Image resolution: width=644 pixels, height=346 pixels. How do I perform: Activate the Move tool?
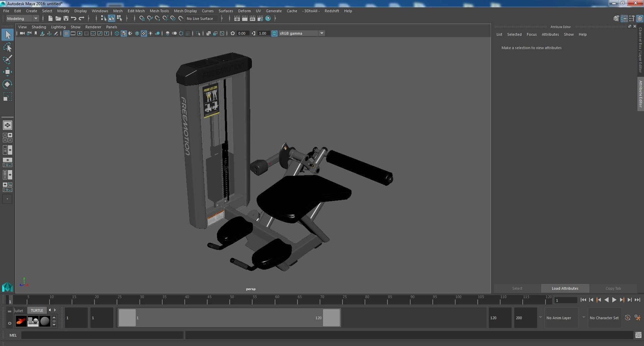click(7, 72)
